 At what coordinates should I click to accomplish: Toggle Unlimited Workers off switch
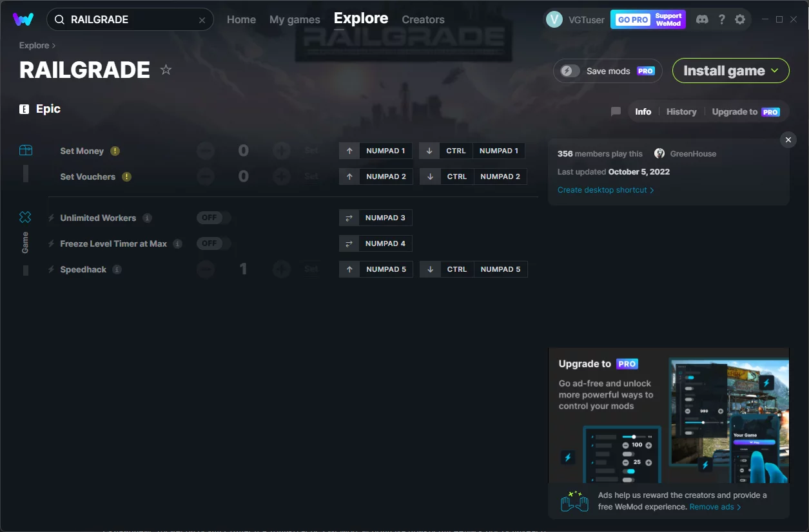(213, 218)
